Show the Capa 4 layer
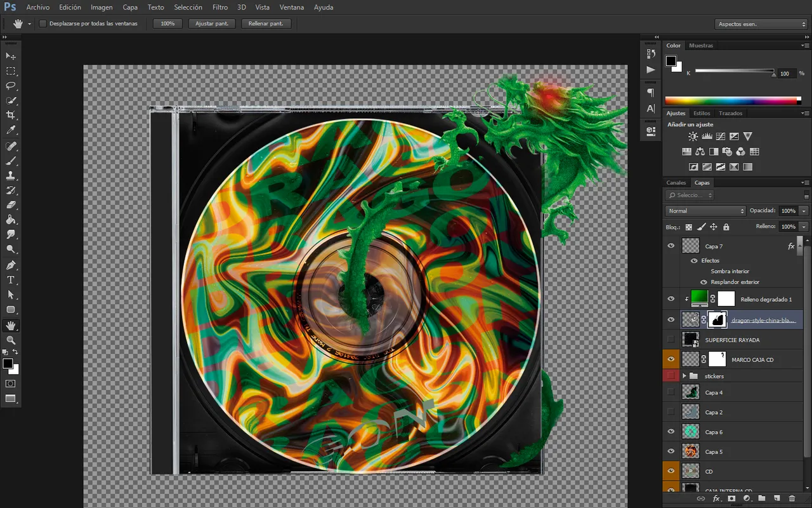 671,392
